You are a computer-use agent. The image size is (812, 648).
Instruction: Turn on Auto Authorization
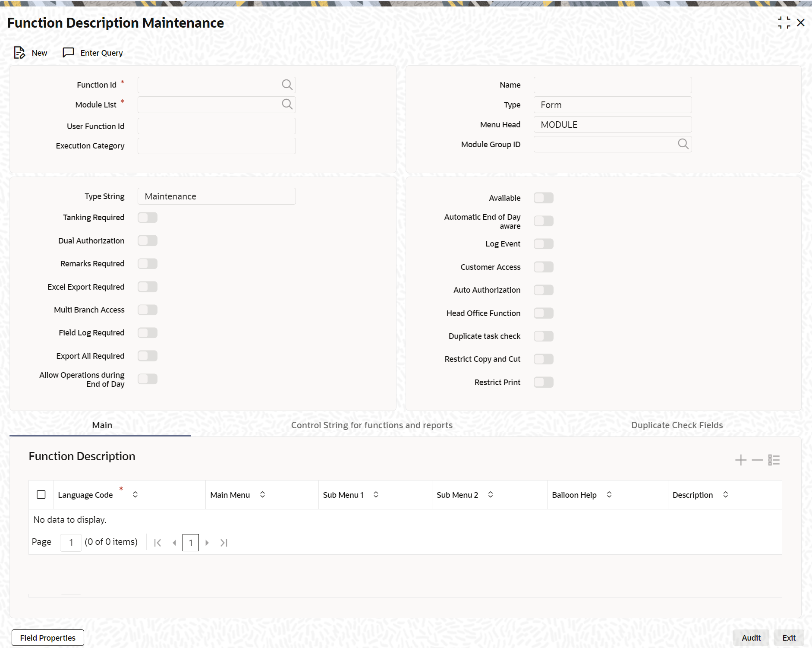[544, 290]
